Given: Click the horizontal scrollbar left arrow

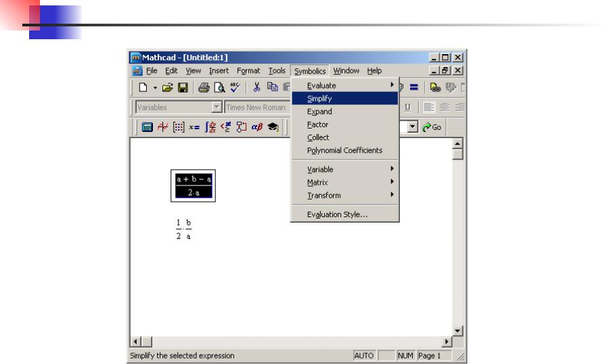Looking at the screenshot, I should tap(135, 342).
